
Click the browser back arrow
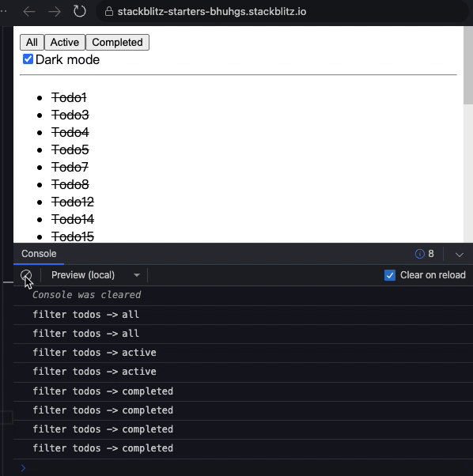pos(29,12)
